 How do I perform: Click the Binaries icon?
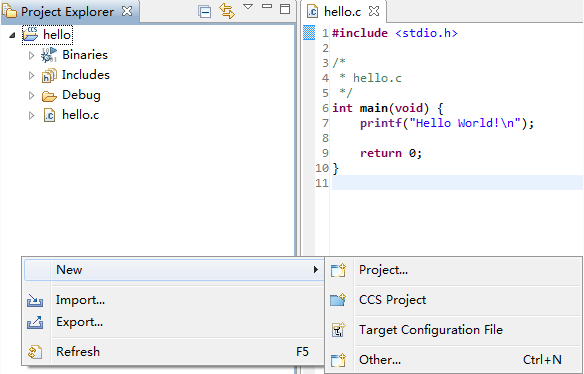click(x=49, y=55)
